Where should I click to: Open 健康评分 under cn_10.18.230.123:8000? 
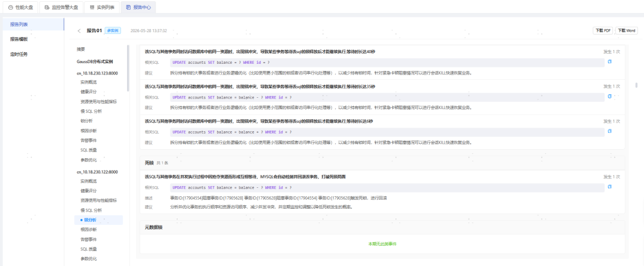click(x=88, y=91)
